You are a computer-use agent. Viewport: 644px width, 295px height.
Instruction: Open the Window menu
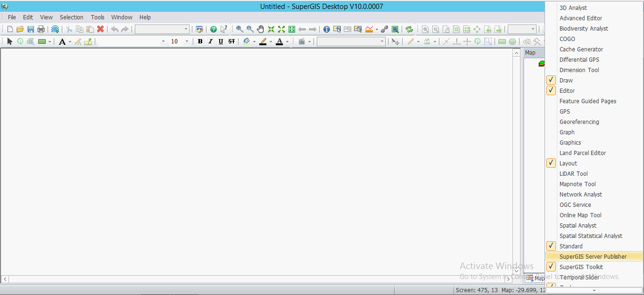122,17
